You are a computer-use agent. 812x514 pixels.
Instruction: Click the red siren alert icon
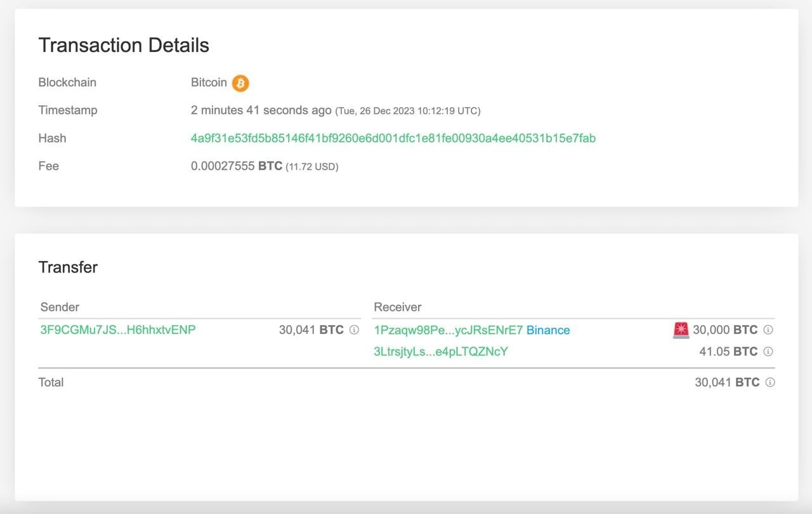tap(681, 330)
